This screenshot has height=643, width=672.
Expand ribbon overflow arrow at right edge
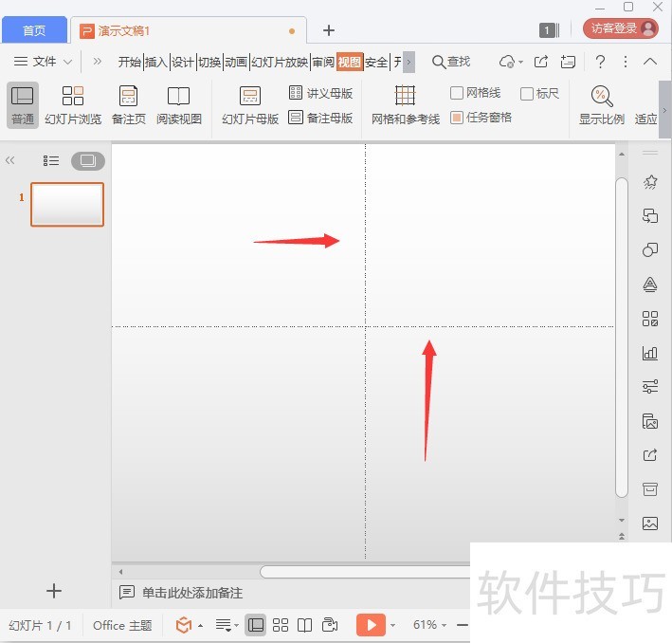pyautogui.click(x=664, y=110)
